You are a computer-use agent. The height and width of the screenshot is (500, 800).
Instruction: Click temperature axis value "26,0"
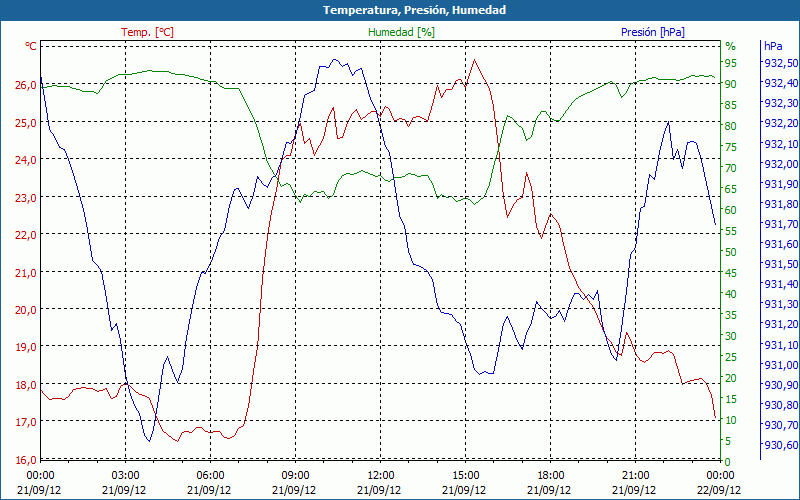(25, 85)
